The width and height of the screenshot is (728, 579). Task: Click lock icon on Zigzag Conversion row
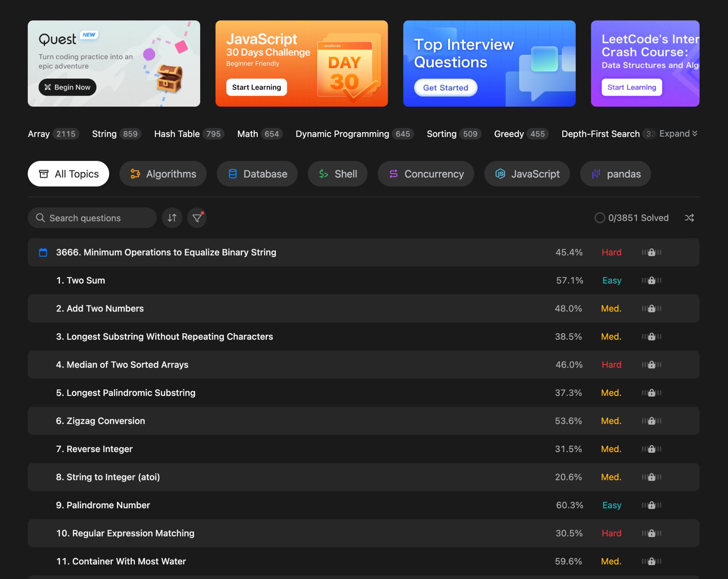tap(651, 421)
